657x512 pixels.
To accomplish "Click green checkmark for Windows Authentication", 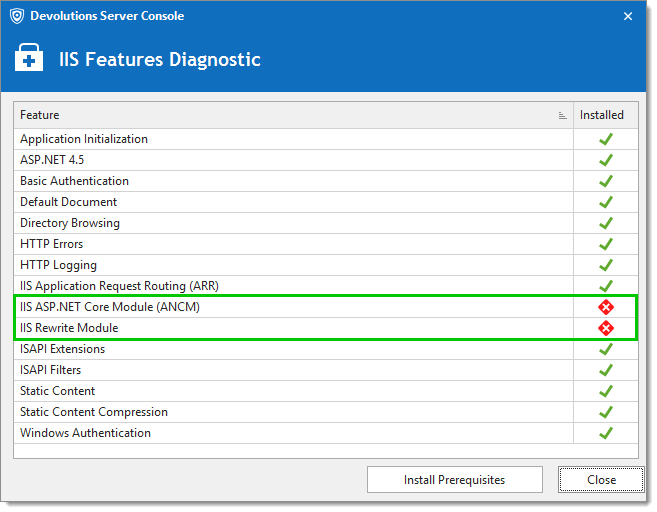I will click(606, 433).
